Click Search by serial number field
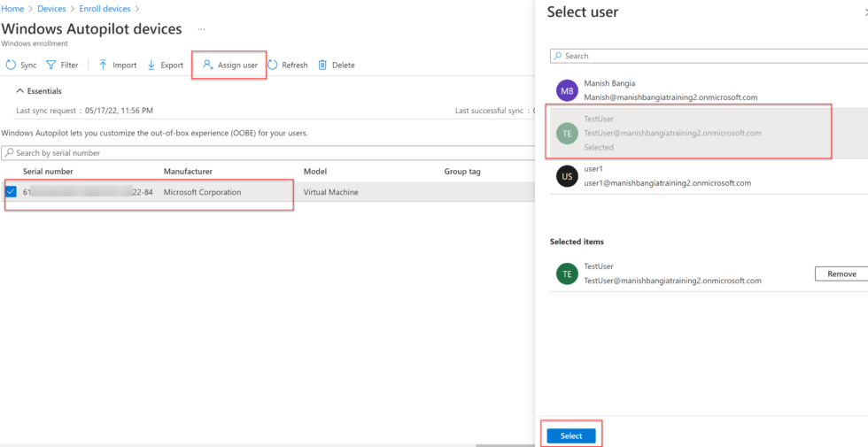The width and height of the screenshot is (868, 447). (267, 152)
